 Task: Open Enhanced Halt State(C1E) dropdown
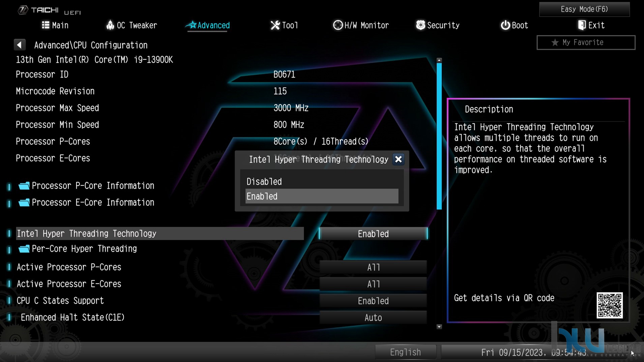click(373, 318)
